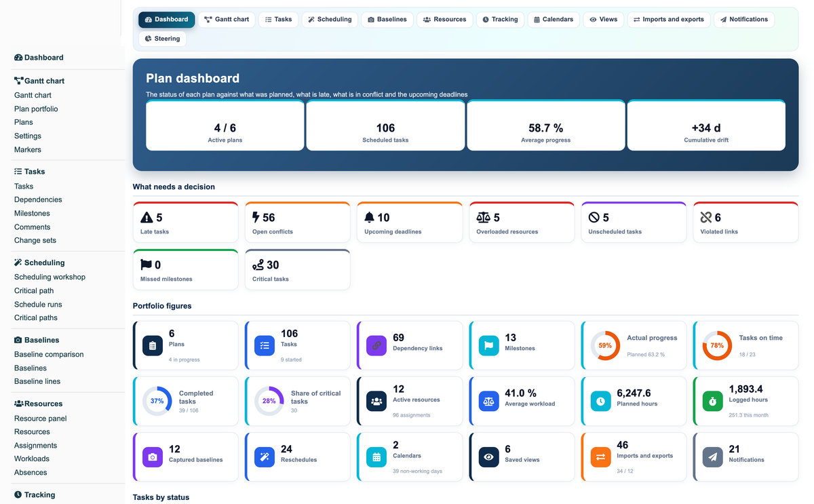Screen dimensions: 814x504
Task: Click the Captured baselines camera icon
Action: [x=153, y=457]
